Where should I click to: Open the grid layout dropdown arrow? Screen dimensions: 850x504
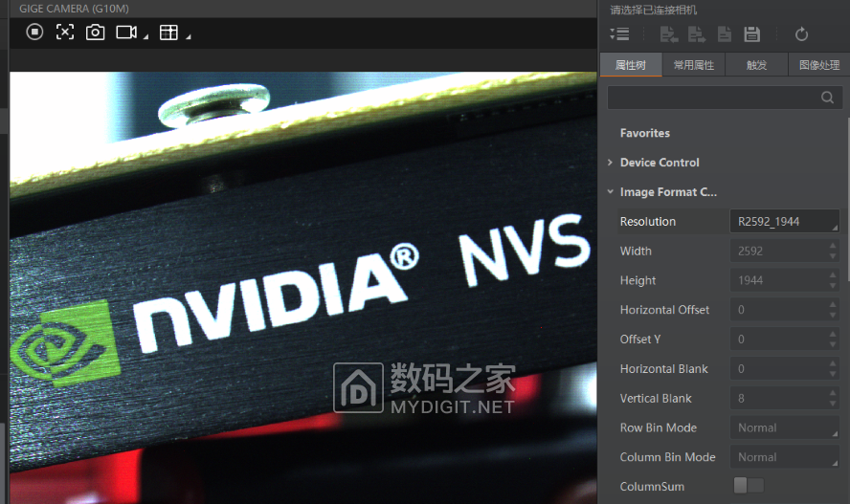[189, 36]
